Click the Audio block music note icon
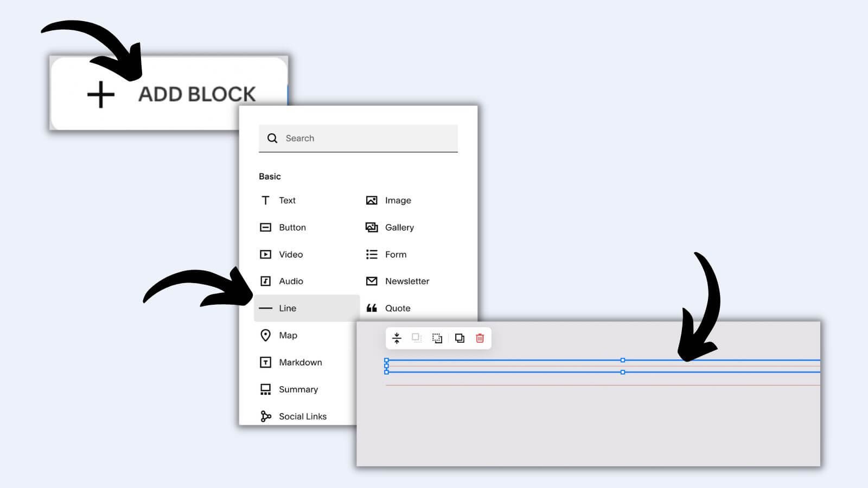868x488 pixels. click(265, 281)
